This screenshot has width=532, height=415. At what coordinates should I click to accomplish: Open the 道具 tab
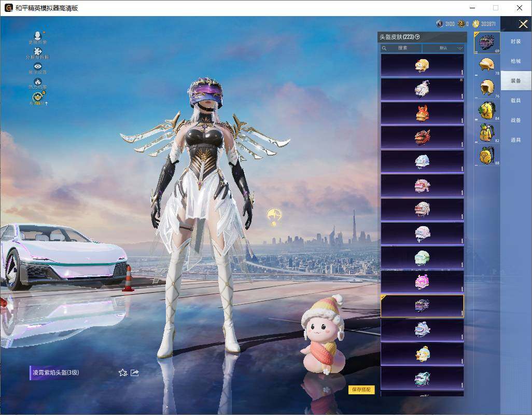pos(516,140)
